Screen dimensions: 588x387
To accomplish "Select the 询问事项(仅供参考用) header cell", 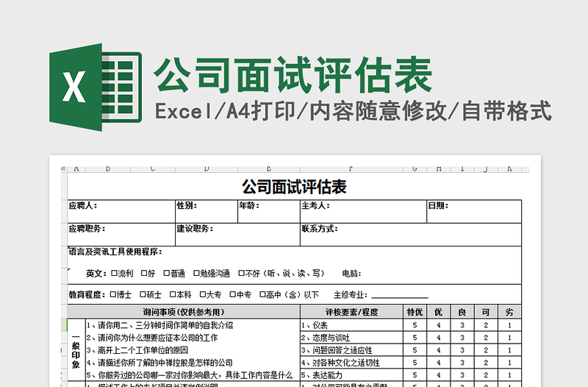I will click(184, 312).
